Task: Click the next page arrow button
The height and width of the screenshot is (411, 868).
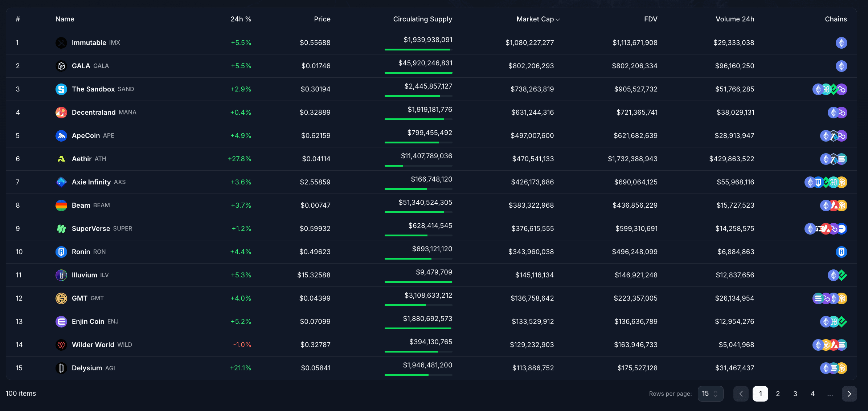Action: pyautogui.click(x=849, y=394)
